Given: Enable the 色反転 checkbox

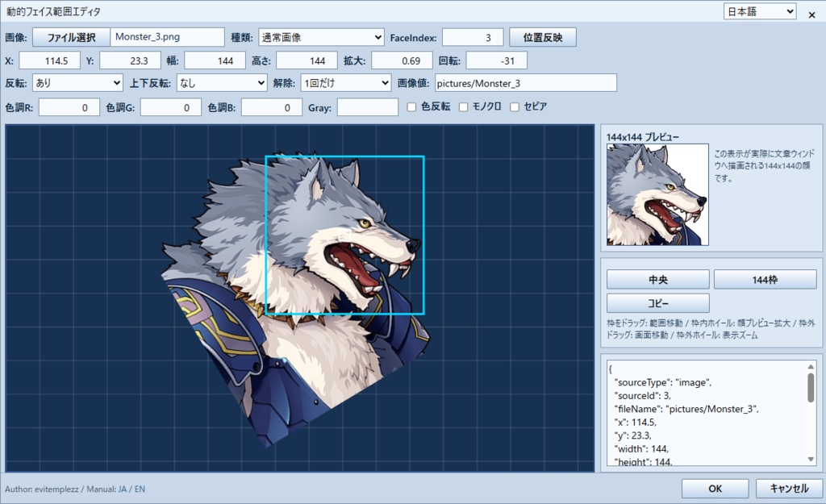Looking at the screenshot, I should pos(411,107).
